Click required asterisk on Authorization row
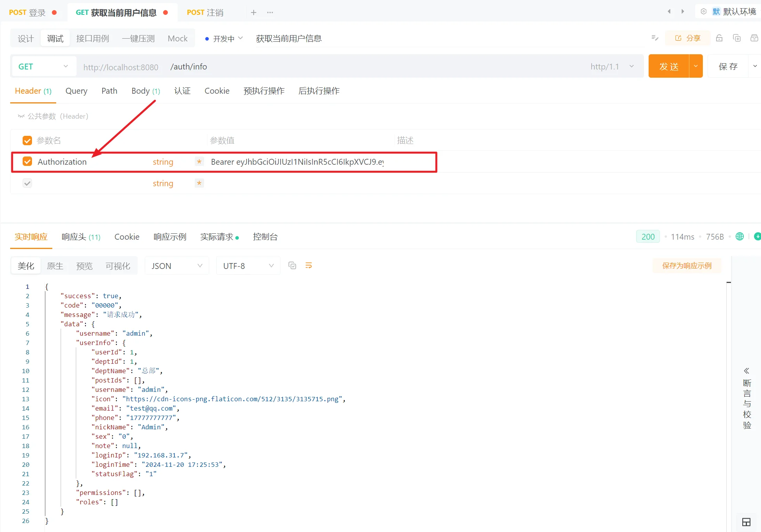The image size is (761, 532). tap(199, 162)
